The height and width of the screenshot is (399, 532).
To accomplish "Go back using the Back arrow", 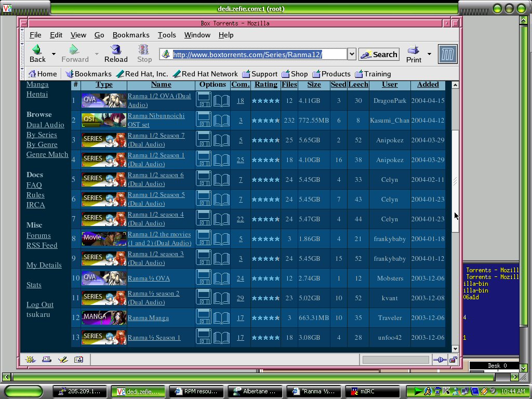I will pyautogui.click(x=37, y=54).
